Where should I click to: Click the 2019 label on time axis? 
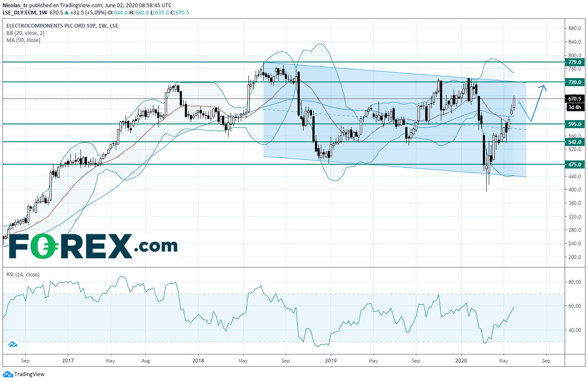(x=331, y=361)
